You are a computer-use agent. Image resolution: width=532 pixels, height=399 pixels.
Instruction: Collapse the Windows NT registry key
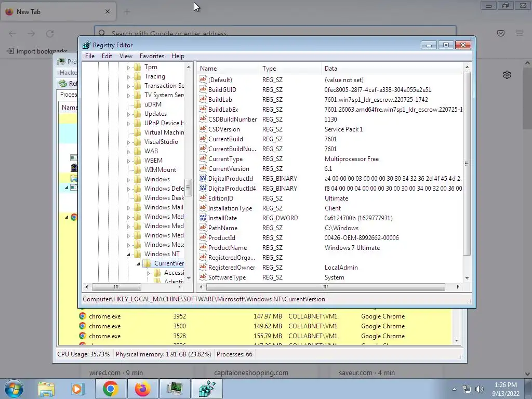point(129,254)
